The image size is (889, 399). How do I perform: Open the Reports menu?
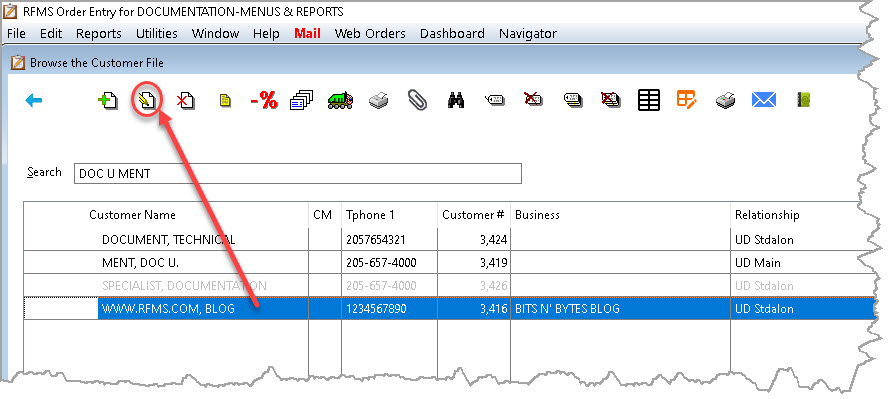99,33
